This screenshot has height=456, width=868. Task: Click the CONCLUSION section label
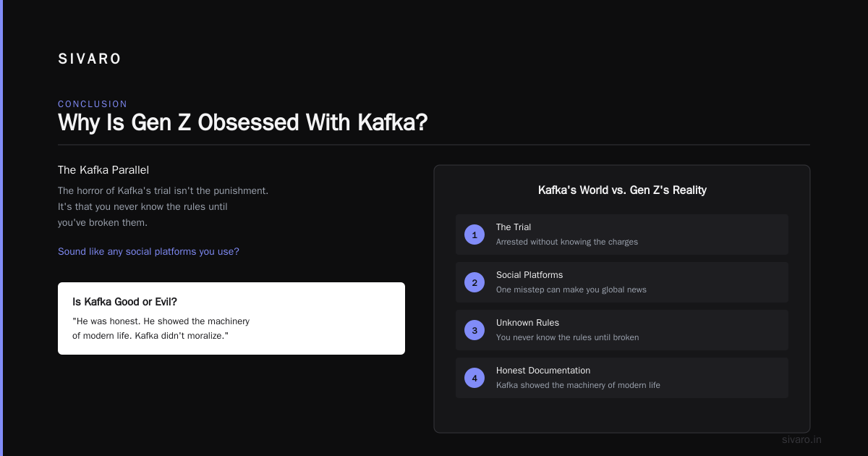93,104
